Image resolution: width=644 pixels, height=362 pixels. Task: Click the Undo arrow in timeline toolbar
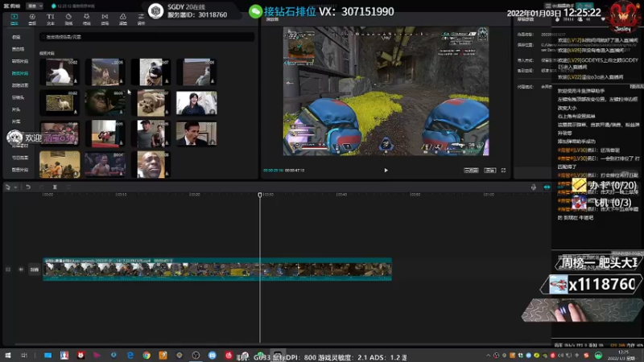[28, 187]
